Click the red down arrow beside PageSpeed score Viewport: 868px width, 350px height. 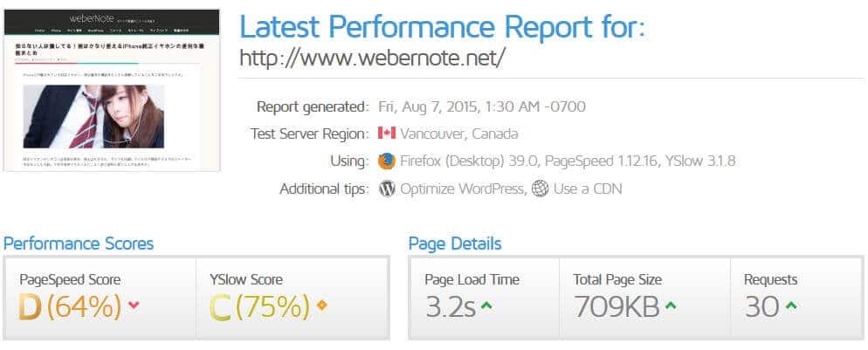[x=134, y=305]
